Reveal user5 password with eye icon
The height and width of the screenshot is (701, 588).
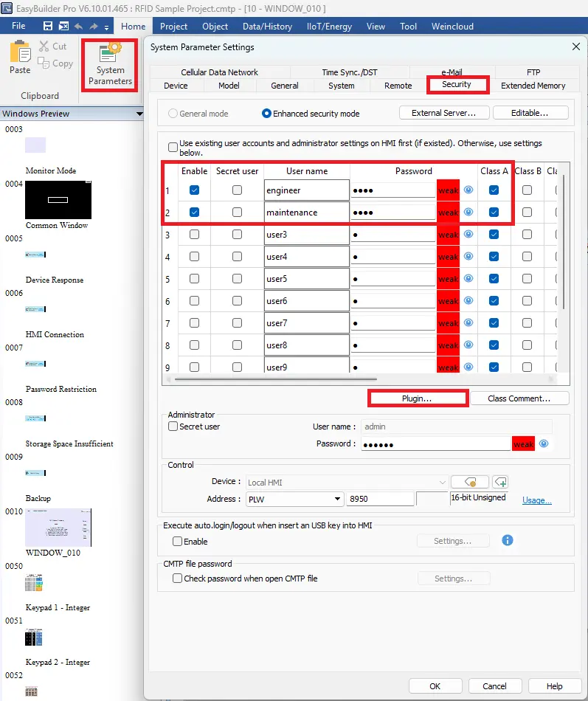coord(468,278)
